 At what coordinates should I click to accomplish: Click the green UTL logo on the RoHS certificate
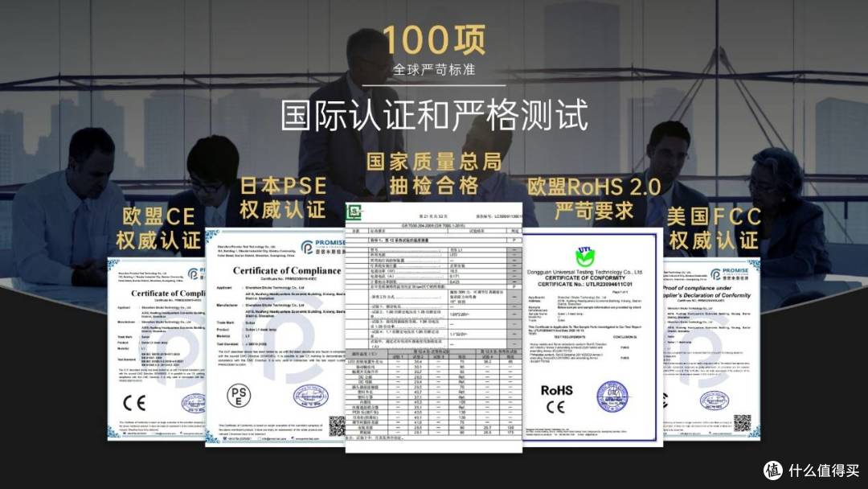(585, 257)
